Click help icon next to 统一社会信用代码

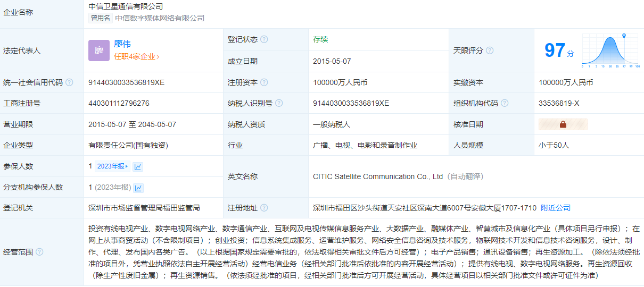point(69,82)
